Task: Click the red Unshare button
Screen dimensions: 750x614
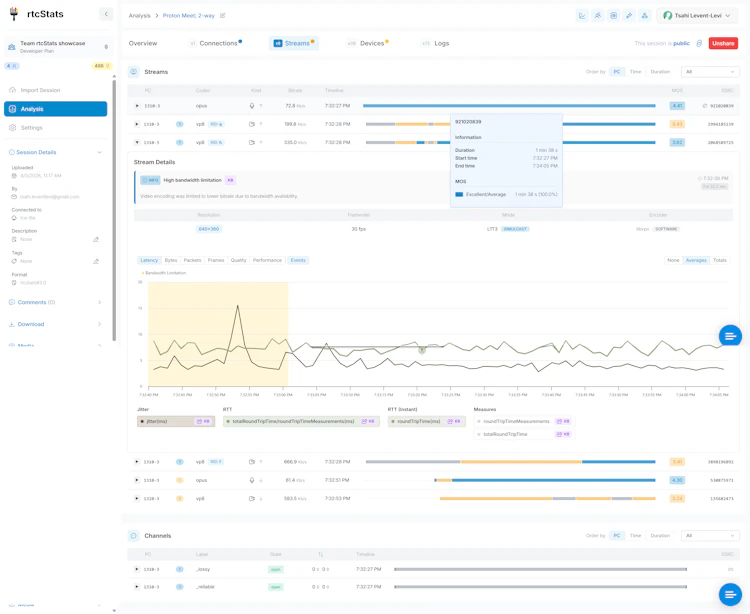Action: tap(723, 44)
